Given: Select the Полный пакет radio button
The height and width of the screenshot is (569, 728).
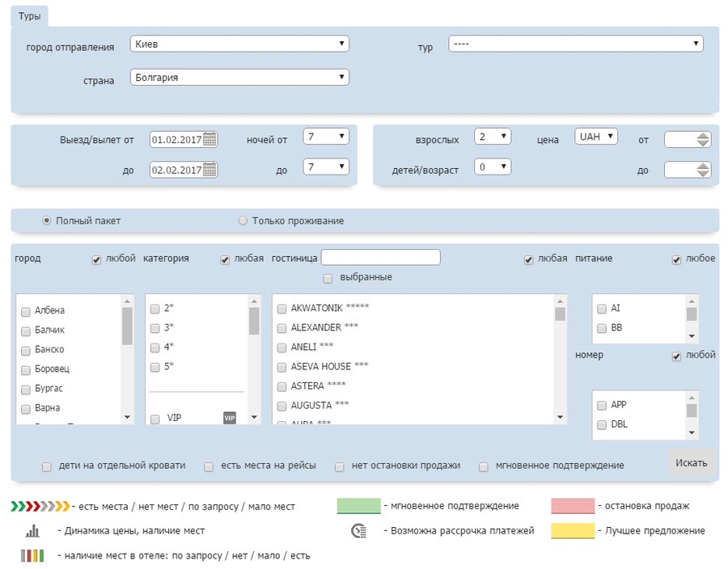Looking at the screenshot, I should (46, 221).
